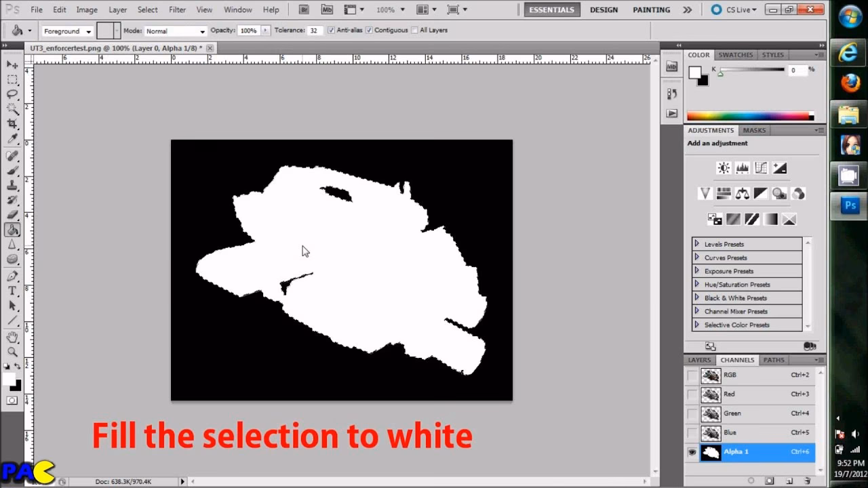Screen dimensions: 868x488
Task: Click the color spectrum ramp
Action: pos(748,116)
